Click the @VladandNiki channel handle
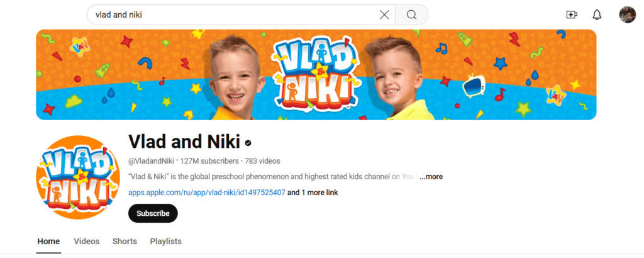 coord(151,160)
